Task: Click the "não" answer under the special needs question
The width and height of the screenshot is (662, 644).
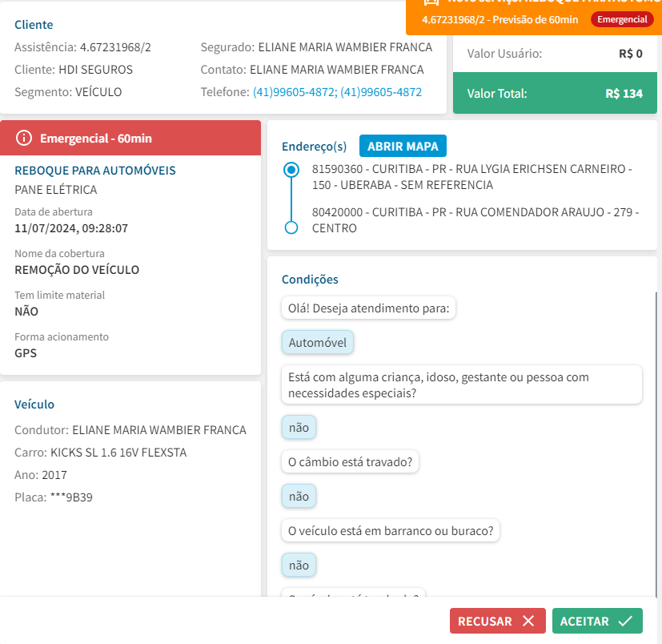Action: (x=299, y=428)
